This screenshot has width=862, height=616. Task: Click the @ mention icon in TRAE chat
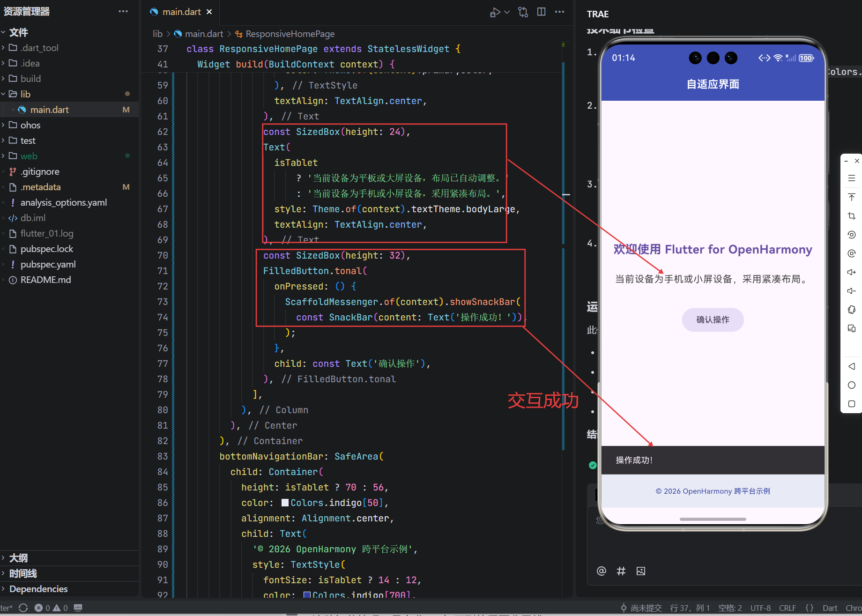pyautogui.click(x=602, y=571)
